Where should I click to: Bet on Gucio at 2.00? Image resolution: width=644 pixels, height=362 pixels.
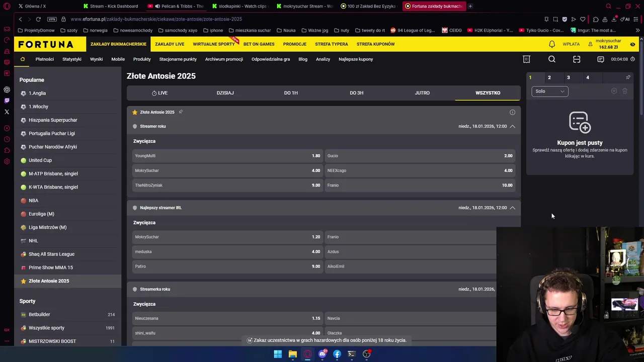(420, 156)
